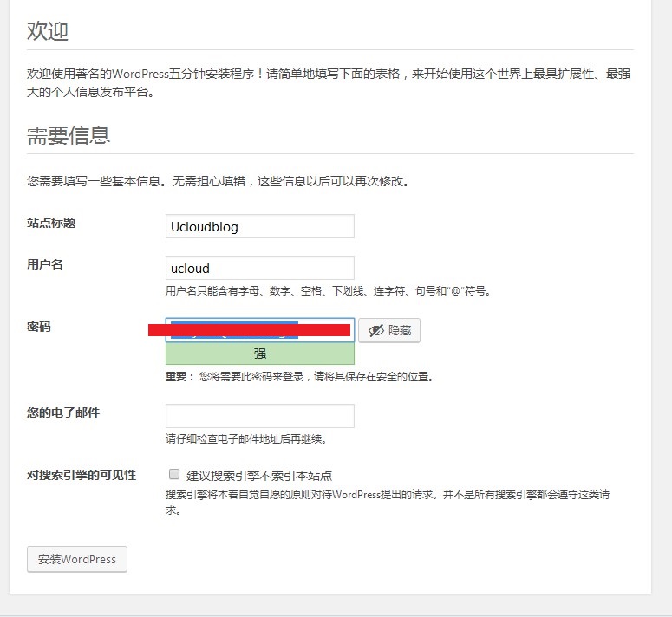Image resolution: width=672 pixels, height=617 pixels.
Task: Click the 重要 password reminder note
Action: (x=299, y=377)
